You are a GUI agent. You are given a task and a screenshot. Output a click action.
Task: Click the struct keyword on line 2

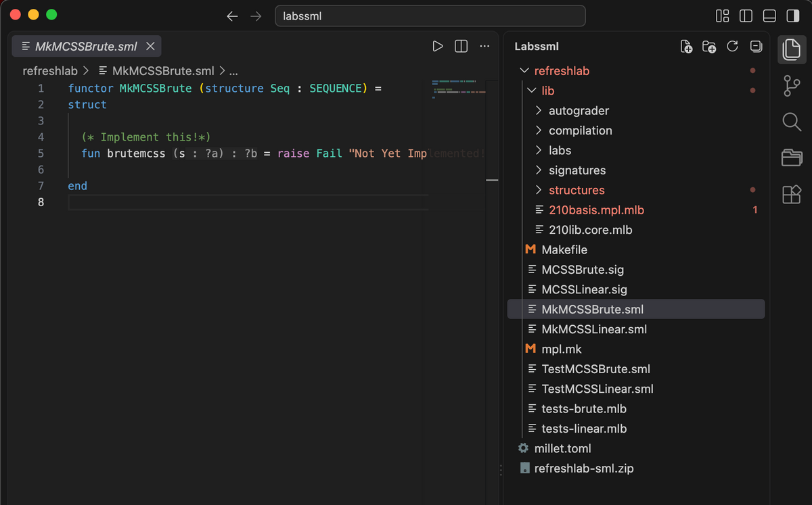pyautogui.click(x=87, y=105)
